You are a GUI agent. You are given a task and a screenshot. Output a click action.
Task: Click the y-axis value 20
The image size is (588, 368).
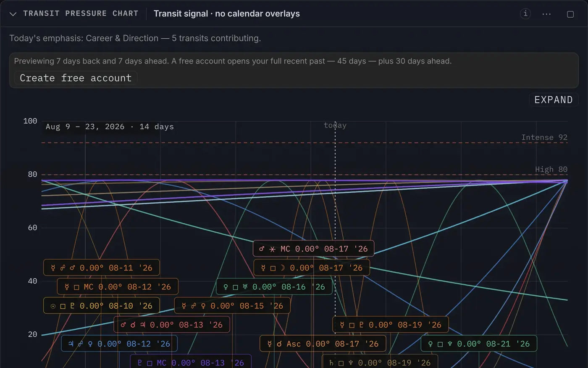(32, 334)
